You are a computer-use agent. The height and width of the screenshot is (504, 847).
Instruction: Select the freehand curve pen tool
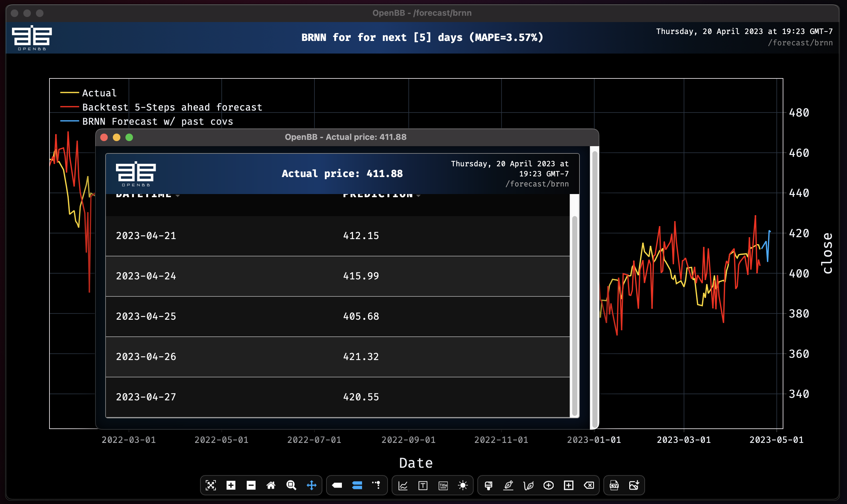click(528, 486)
